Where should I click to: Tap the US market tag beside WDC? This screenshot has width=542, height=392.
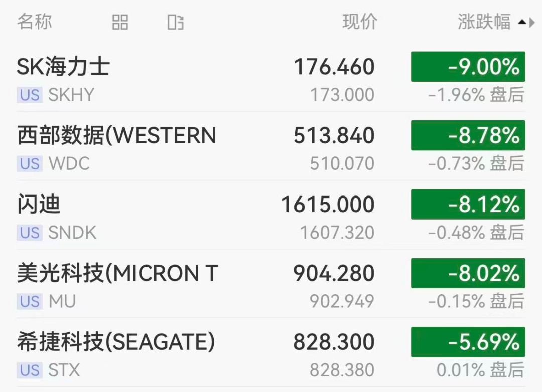30,164
